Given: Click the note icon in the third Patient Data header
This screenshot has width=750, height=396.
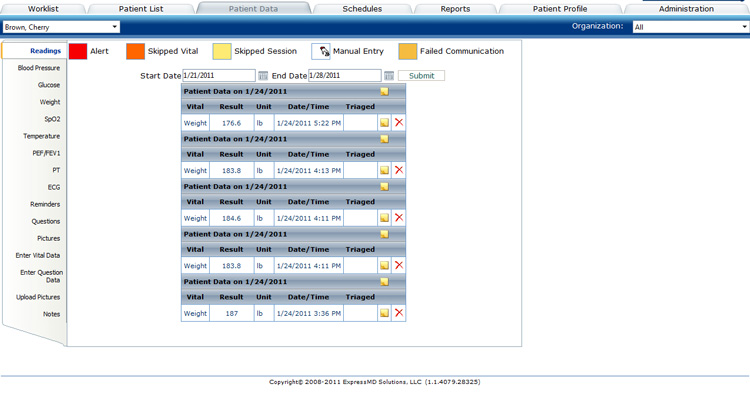Looking at the screenshot, I should (385, 187).
